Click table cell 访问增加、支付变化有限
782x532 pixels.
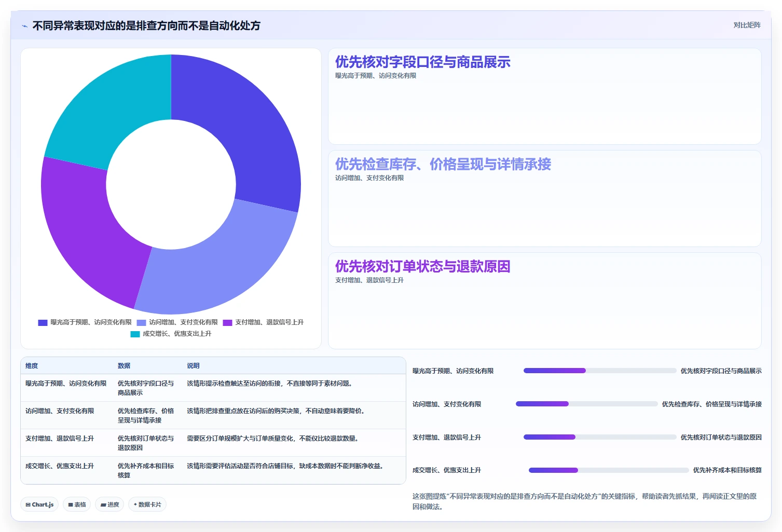tap(60, 411)
